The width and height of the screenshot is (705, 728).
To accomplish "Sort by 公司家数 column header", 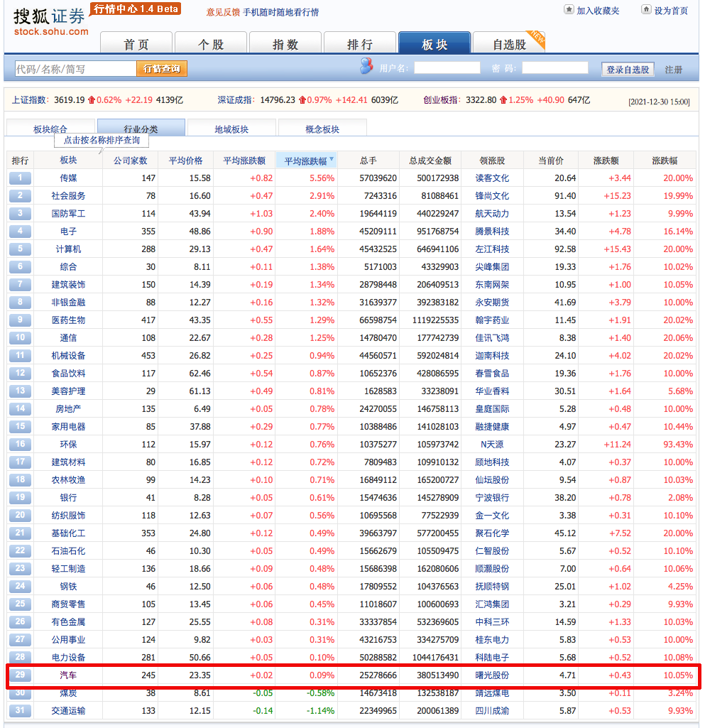I will click(x=131, y=161).
